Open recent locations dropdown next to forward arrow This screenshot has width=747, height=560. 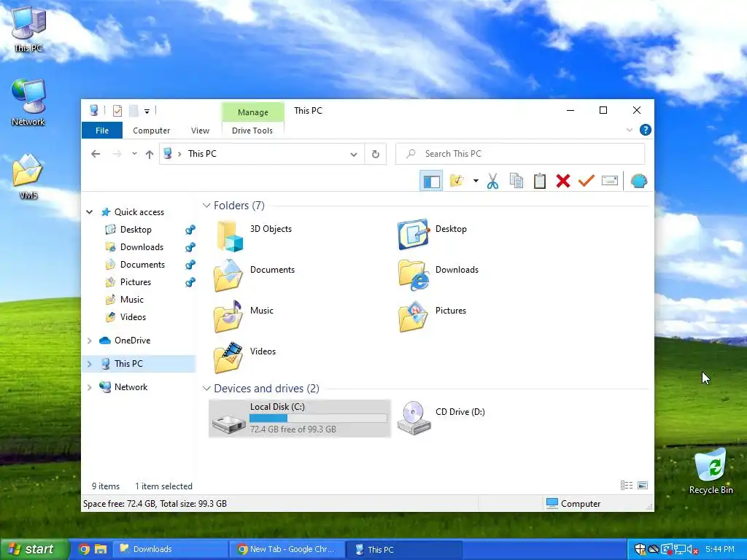[x=134, y=154]
